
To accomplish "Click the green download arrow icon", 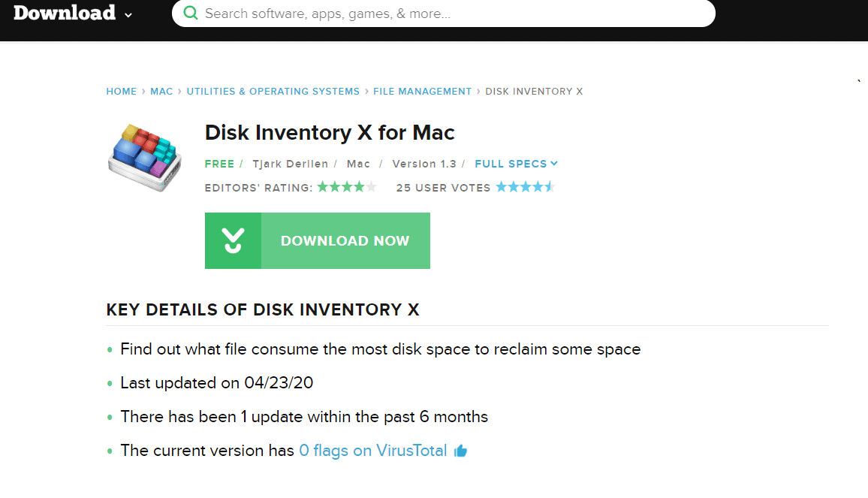I will [233, 240].
